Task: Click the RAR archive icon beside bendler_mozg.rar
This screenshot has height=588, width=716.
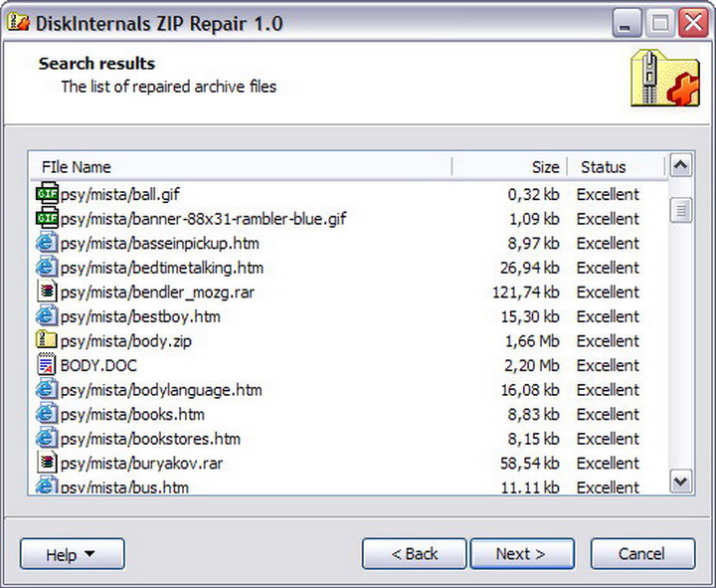Action: point(47,292)
